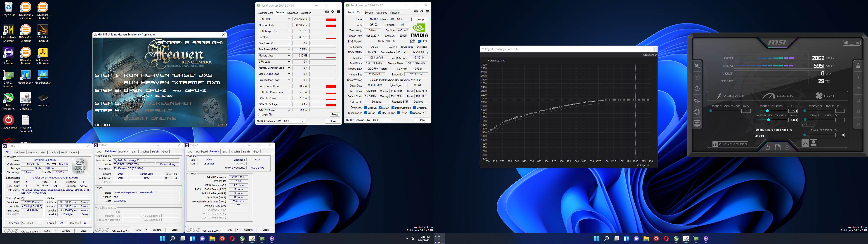This screenshot has height=244, width=868.
Task: Open Graphics tab in CPU-Z Memory window
Action: coord(236,152)
